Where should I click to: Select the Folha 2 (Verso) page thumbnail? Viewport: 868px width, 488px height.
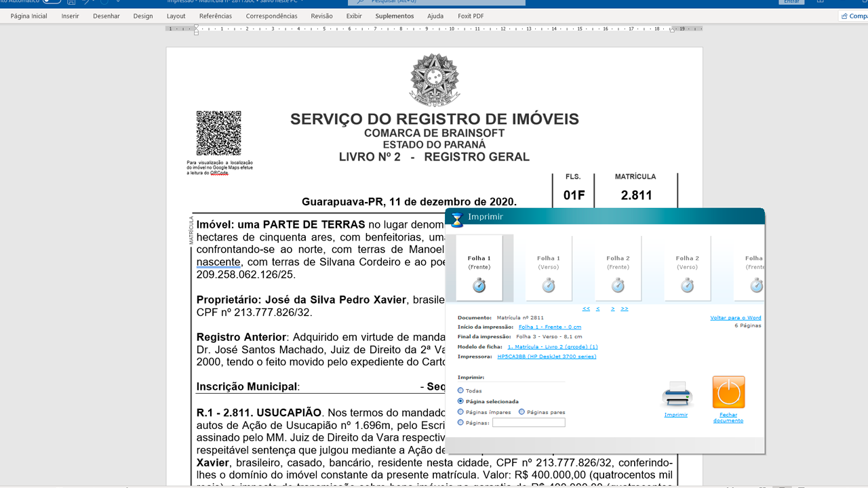[687, 268]
